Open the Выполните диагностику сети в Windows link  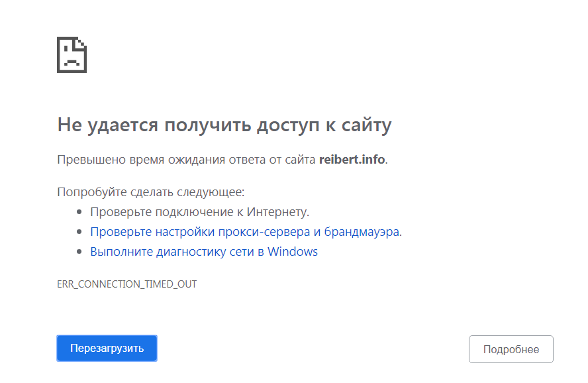pyautogui.click(x=204, y=252)
